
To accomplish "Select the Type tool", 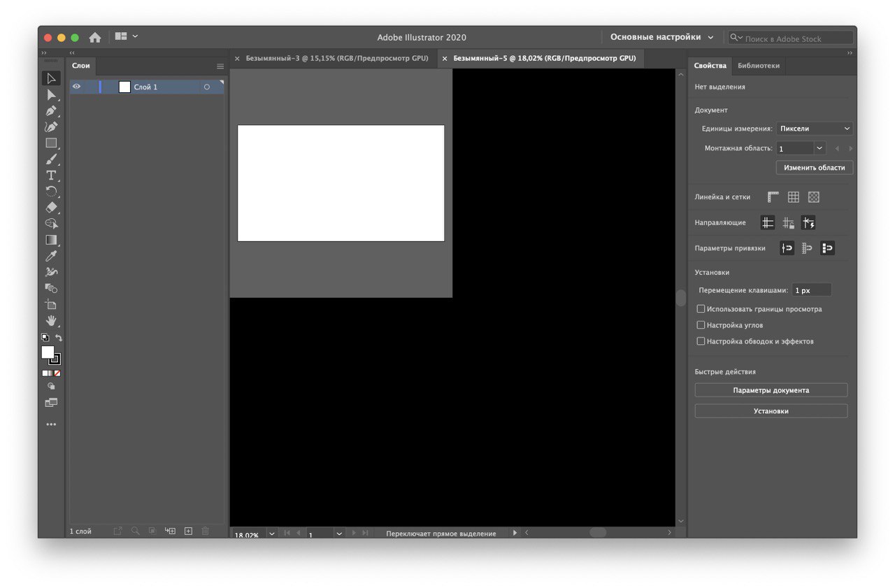I will point(51,175).
